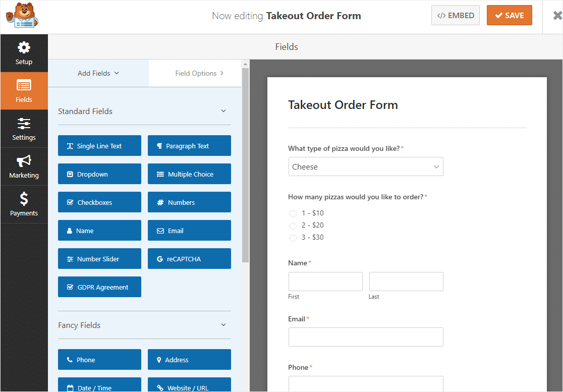Collapse the Fancy Fields section
Screen dimensions: 563x392
pos(223,325)
